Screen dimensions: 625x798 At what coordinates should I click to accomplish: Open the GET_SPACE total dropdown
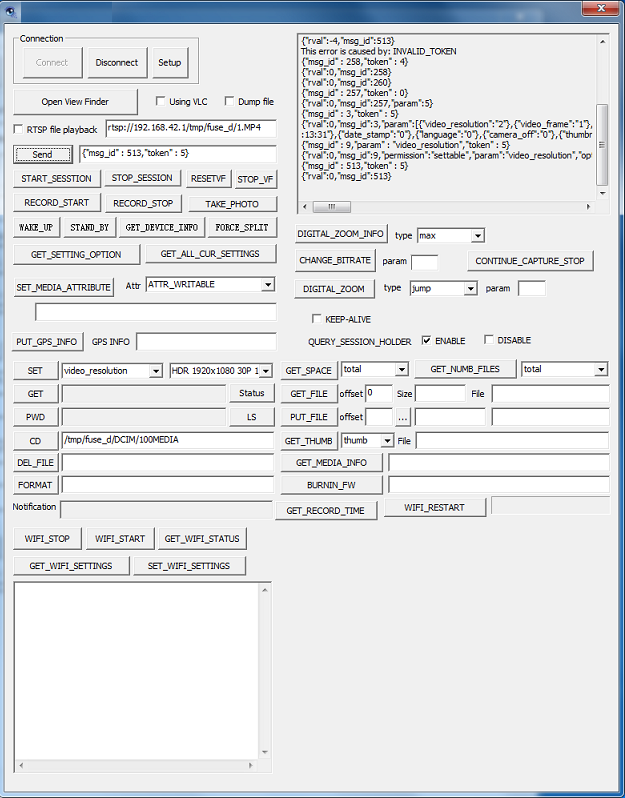point(402,369)
